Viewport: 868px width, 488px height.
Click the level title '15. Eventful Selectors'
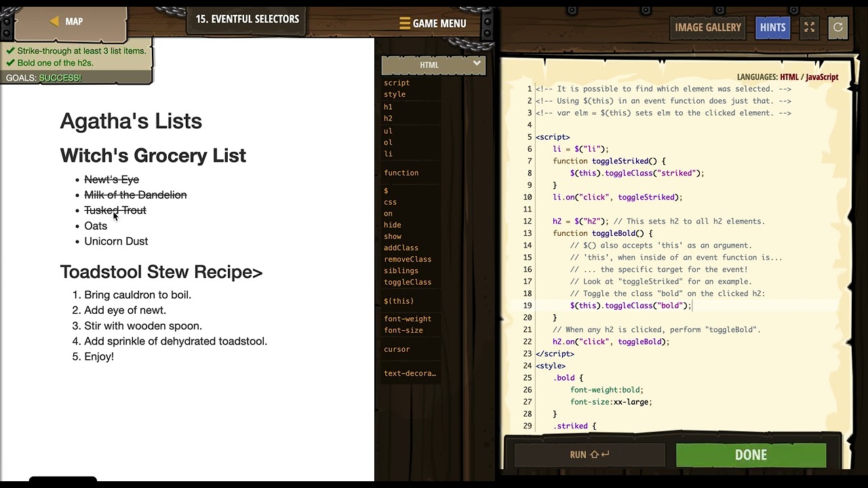[x=248, y=19]
